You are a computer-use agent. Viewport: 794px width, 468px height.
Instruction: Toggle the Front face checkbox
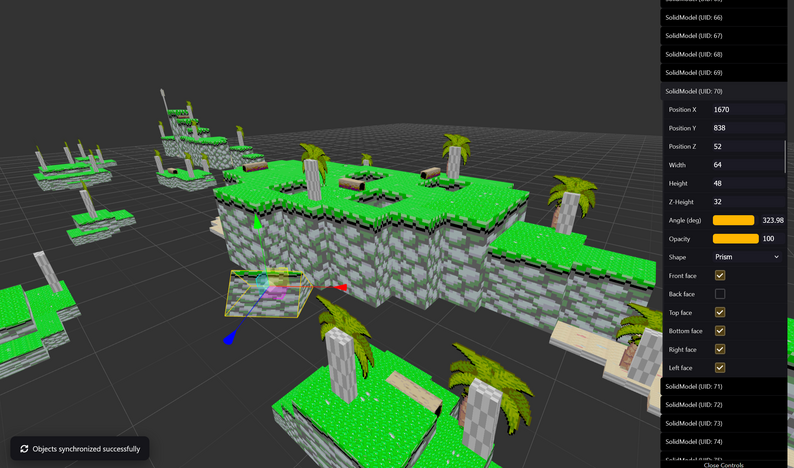click(720, 276)
